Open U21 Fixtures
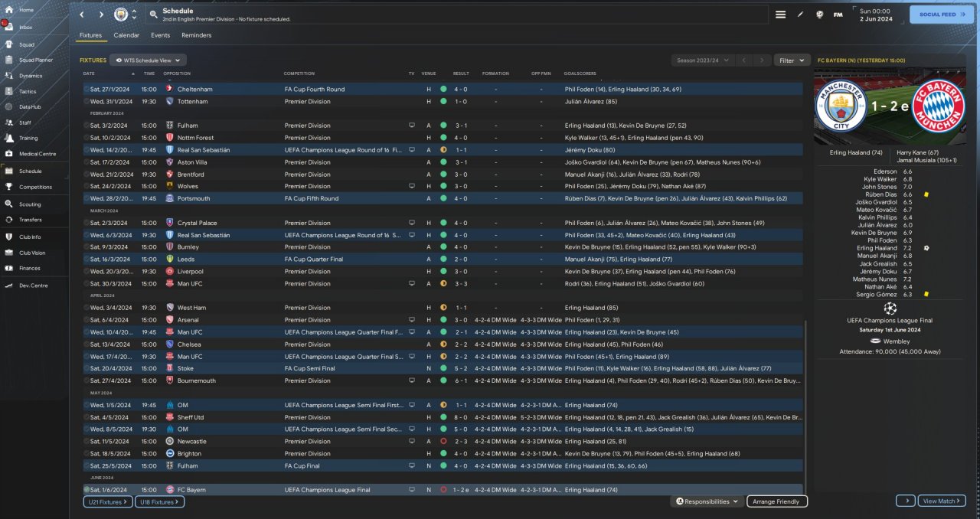 [x=107, y=501]
